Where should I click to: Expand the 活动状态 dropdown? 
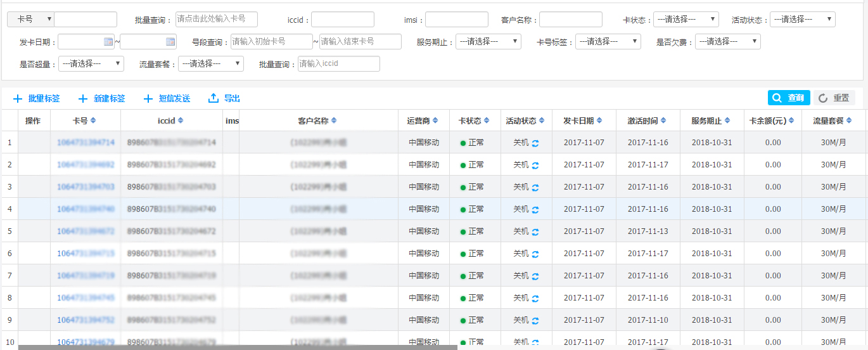[x=802, y=20]
